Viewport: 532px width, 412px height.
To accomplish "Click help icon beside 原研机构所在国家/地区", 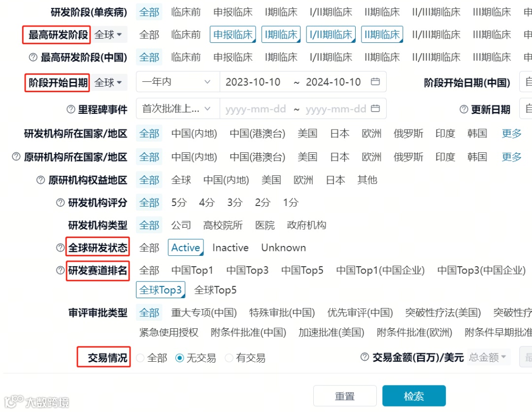I will point(16,156).
